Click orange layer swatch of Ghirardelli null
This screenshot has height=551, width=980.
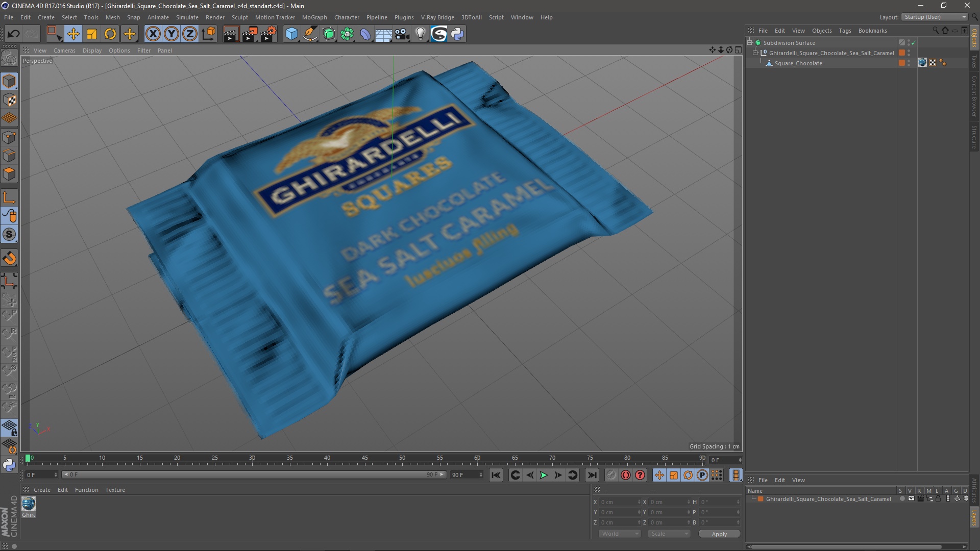902,53
